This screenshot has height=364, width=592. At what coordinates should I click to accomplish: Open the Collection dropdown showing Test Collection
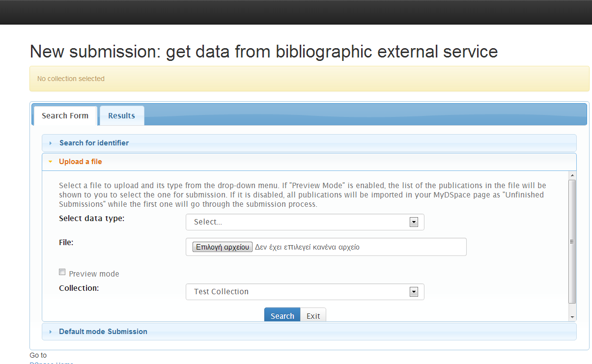click(305, 292)
